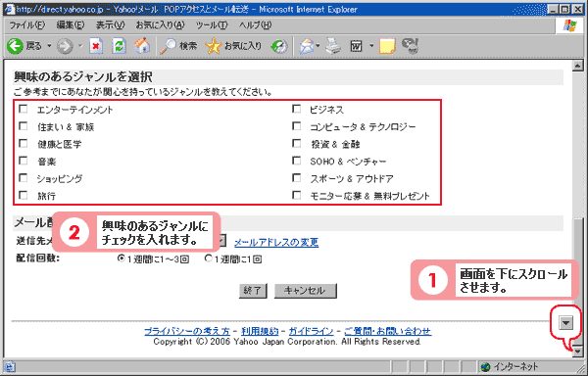The image size is (588, 376).
Task: Check the ショッピング checkbox
Action: coord(24,178)
